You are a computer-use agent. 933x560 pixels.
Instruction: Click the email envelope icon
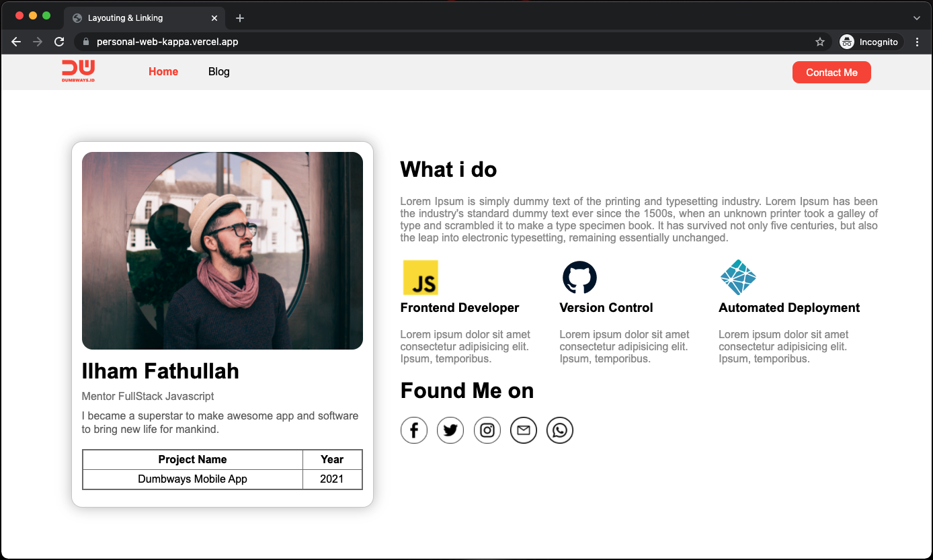523,430
